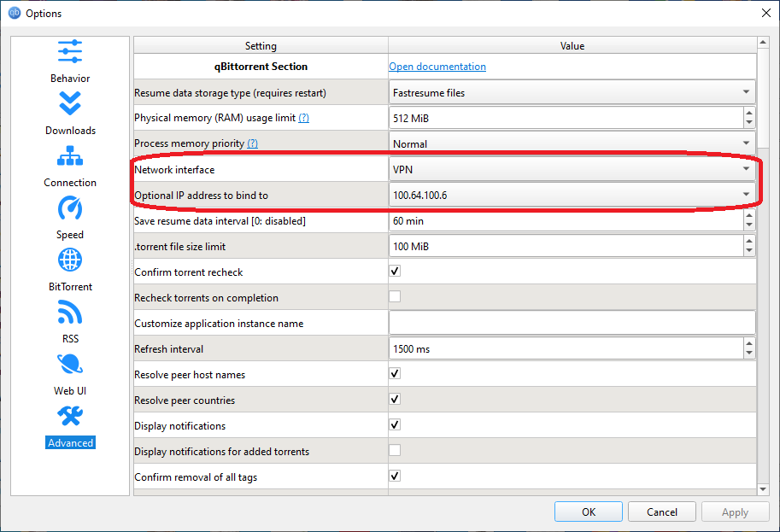Image resolution: width=780 pixels, height=532 pixels.
Task: Click the Cancel button
Action: coord(661,512)
